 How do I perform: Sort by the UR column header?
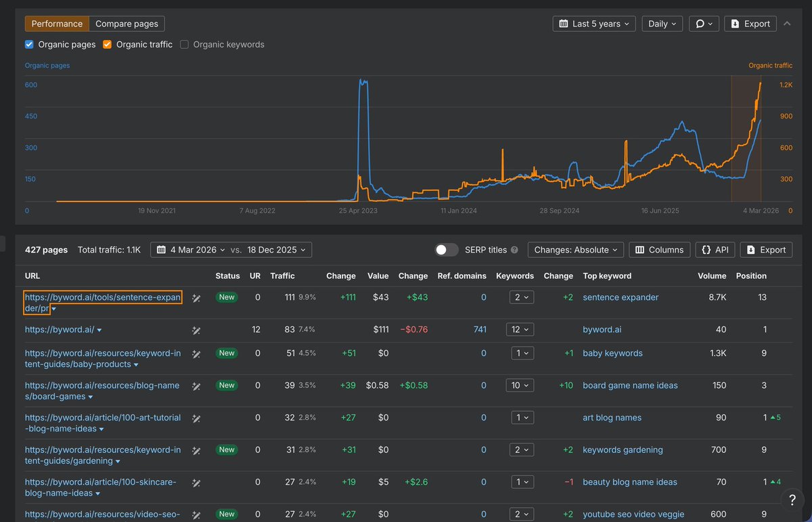pyautogui.click(x=254, y=276)
